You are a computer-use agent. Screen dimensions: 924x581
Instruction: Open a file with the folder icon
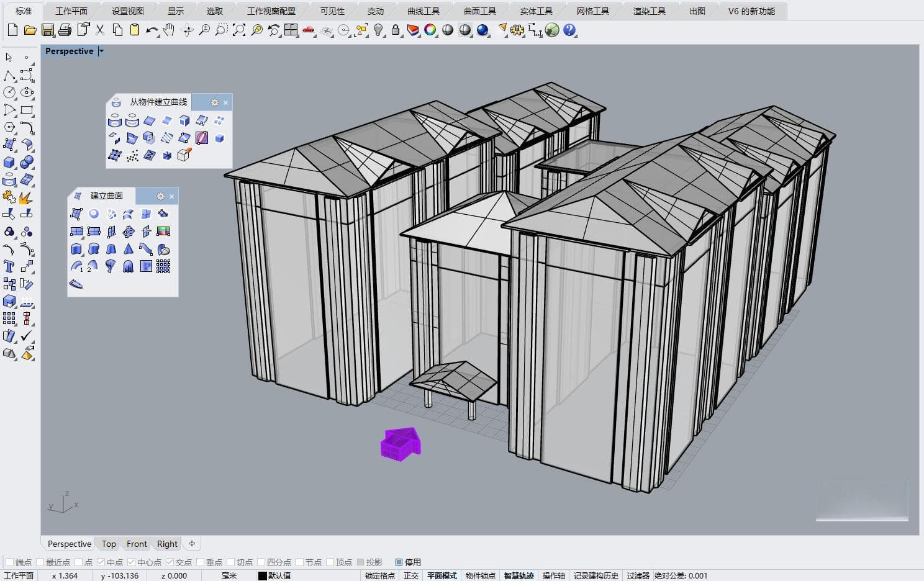pos(30,30)
